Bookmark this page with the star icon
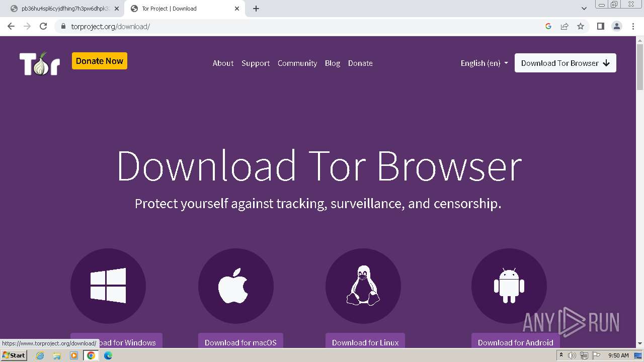Viewport: 644px width, 362px height. click(581, 26)
